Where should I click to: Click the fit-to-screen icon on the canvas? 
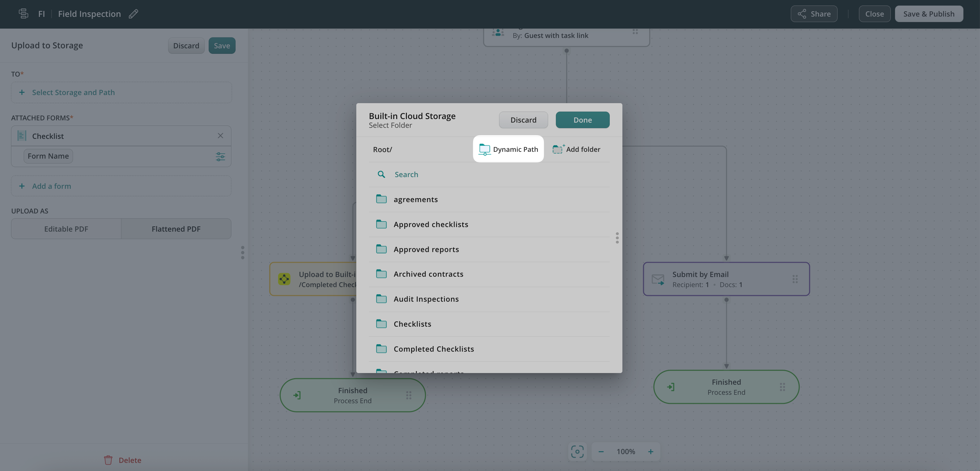coord(577,452)
